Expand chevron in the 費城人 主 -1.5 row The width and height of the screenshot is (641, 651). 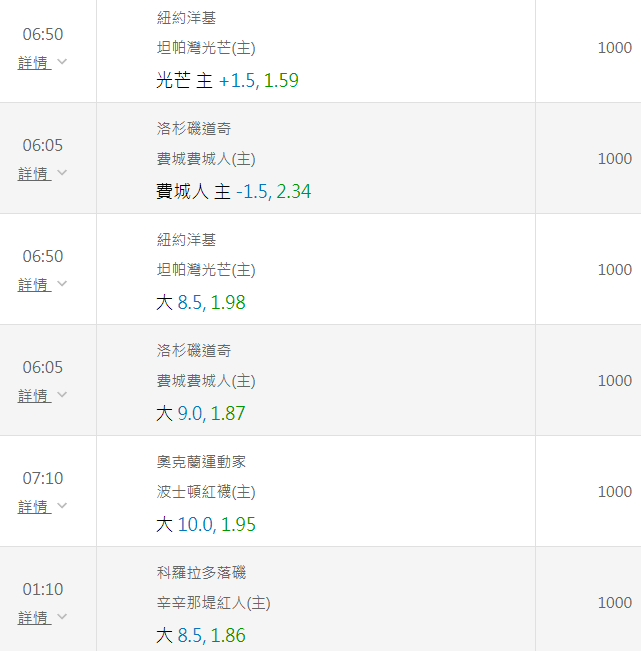[62, 173]
